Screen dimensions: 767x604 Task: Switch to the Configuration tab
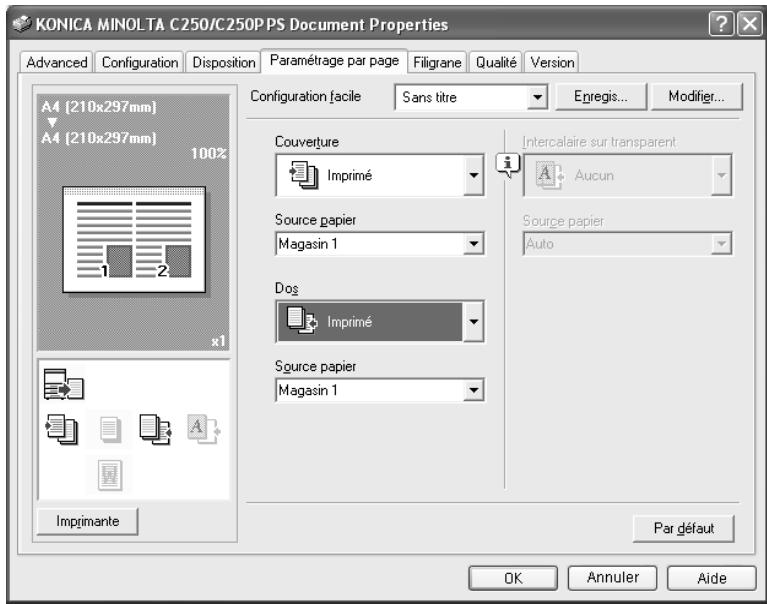[140, 63]
